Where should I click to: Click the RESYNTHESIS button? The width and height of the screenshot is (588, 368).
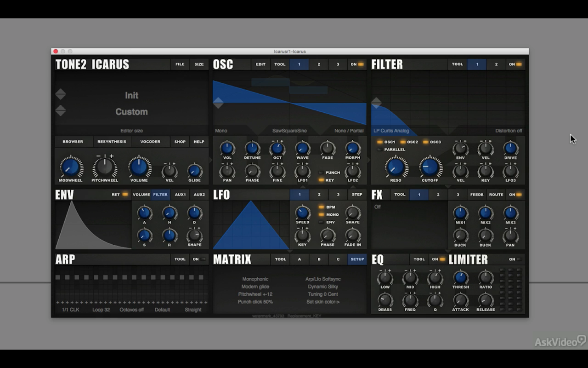point(112,142)
